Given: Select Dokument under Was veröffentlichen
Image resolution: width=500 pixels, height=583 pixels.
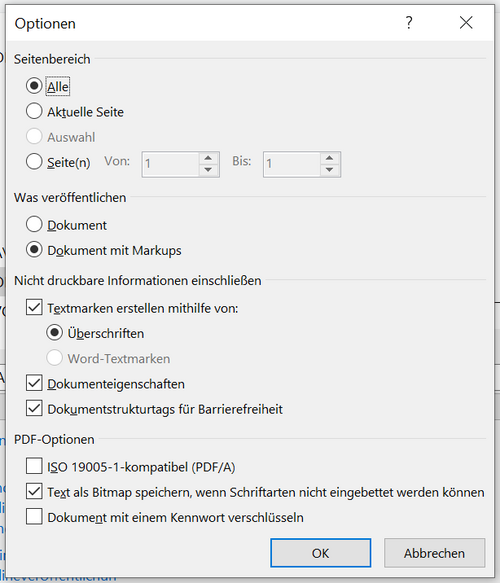Looking at the screenshot, I should (x=34, y=224).
